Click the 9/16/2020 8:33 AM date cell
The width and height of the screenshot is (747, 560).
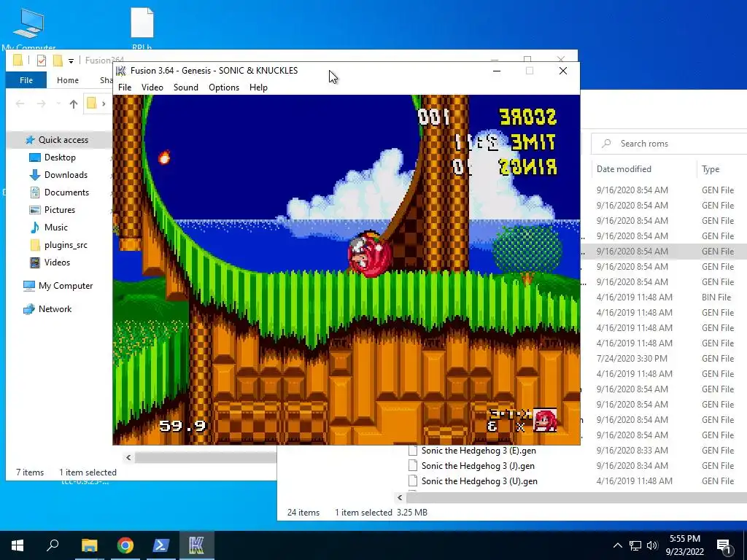point(632,451)
